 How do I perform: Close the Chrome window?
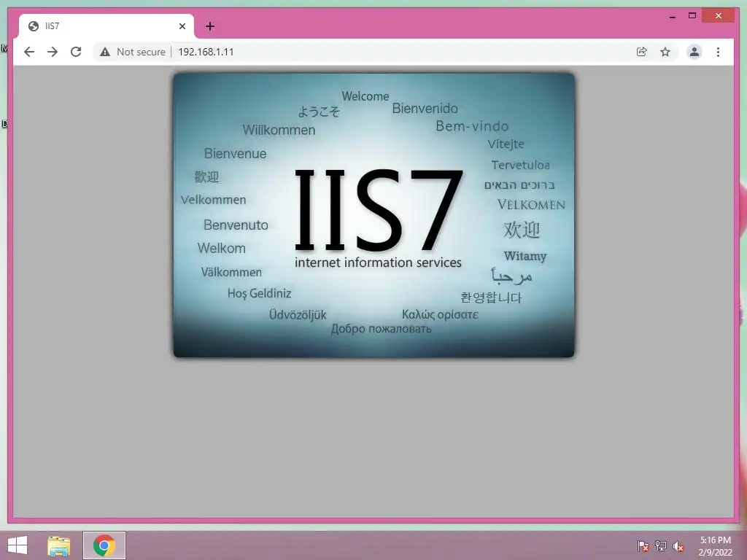(x=719, y=16)
